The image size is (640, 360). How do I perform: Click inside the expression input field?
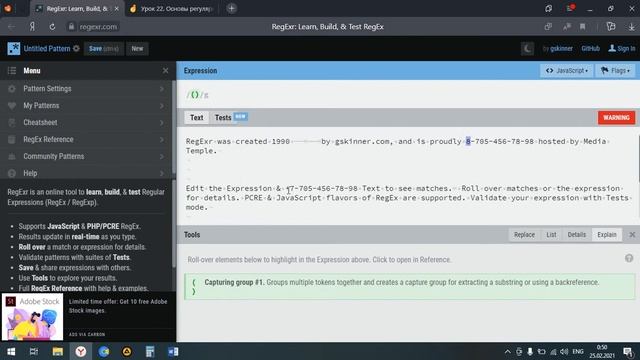click(408, 95)
